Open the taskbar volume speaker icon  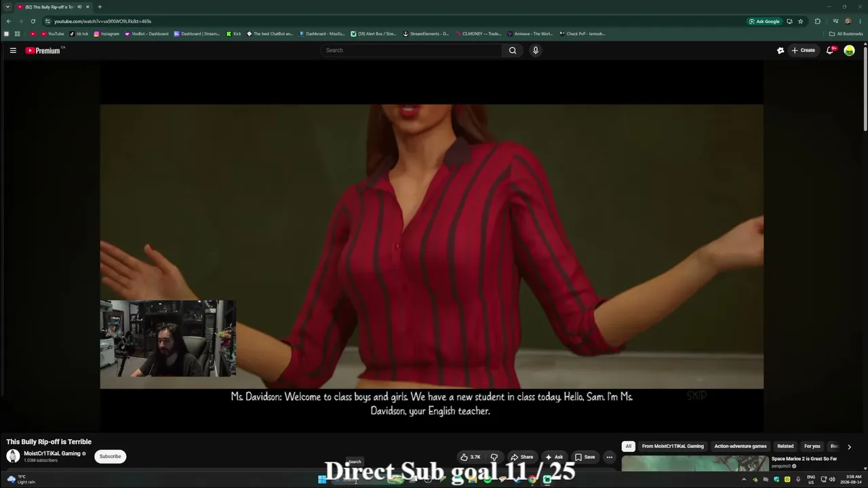tap(832, 480)
